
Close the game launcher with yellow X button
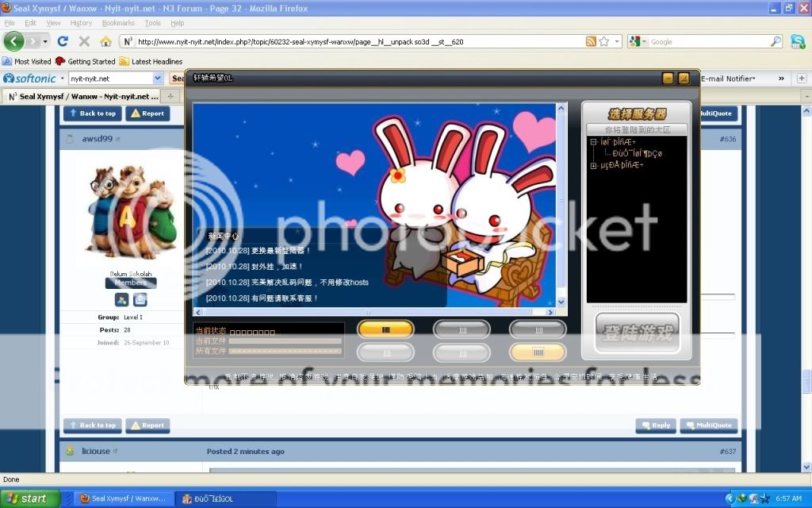click(684, 79)
